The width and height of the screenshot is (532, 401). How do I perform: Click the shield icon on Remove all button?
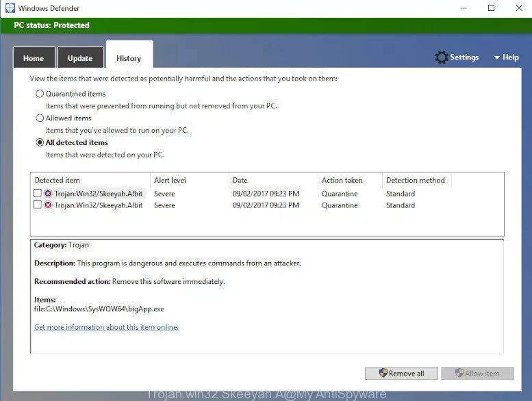pos(383,373)
